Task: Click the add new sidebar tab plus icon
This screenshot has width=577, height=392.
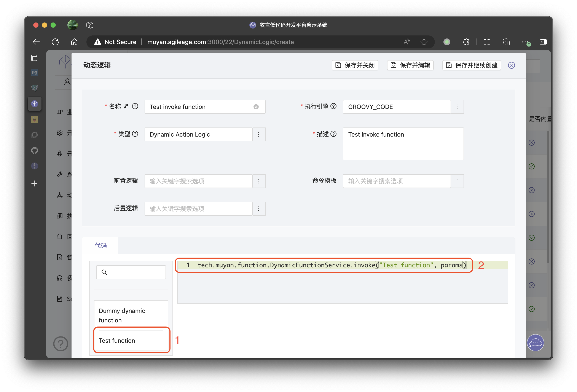Action: click(x=35, y=183)
